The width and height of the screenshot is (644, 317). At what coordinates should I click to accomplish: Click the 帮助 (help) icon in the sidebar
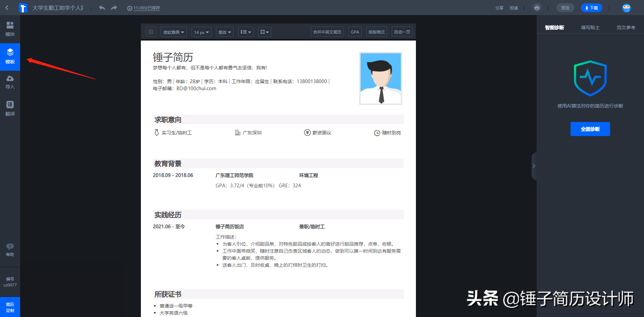10,250
